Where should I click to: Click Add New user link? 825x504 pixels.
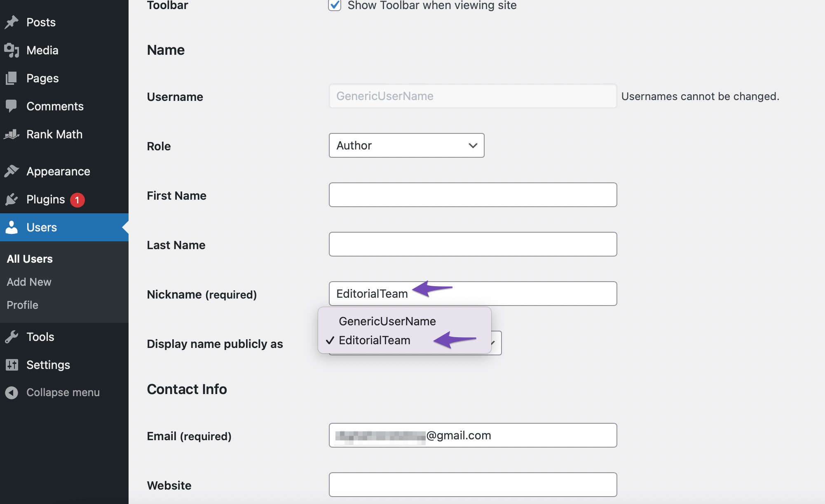29,282
